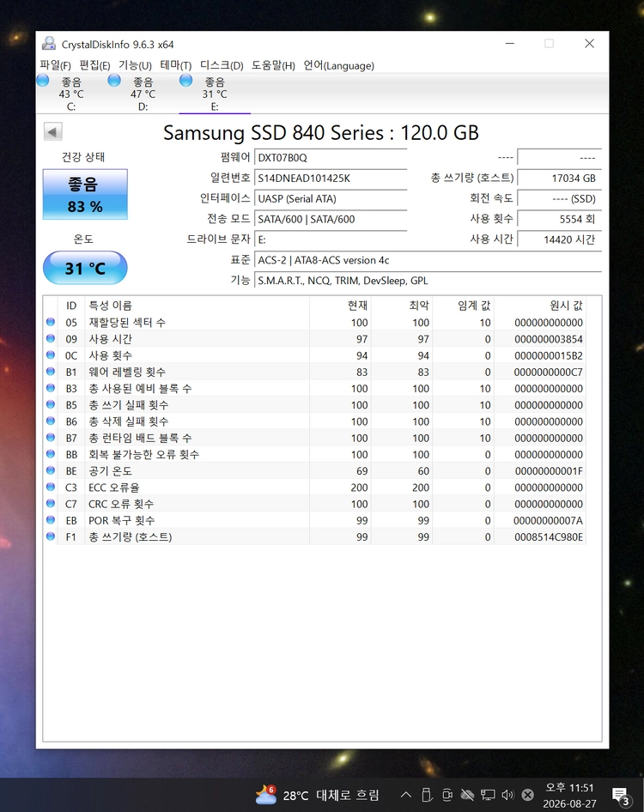Screen dimensions: 644x812
Task: Open the 테마(T) menu
Action: (x=176, y=65)
